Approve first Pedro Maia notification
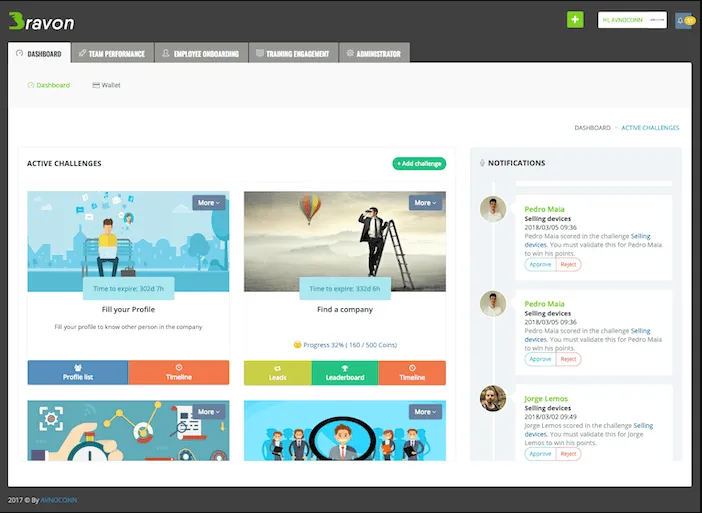Screen dimensions: 702x513 pyautogui.click(x=540, y=265)
